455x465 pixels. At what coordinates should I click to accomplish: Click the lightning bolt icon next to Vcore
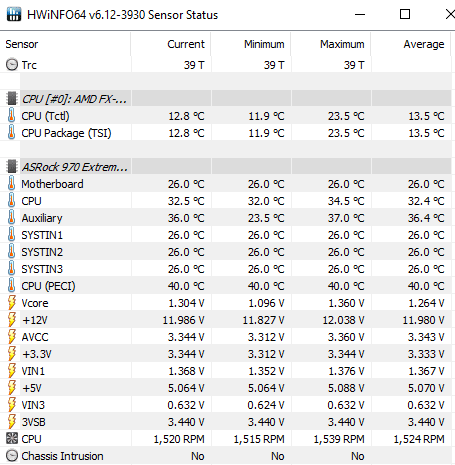click(x=12, y=303)
